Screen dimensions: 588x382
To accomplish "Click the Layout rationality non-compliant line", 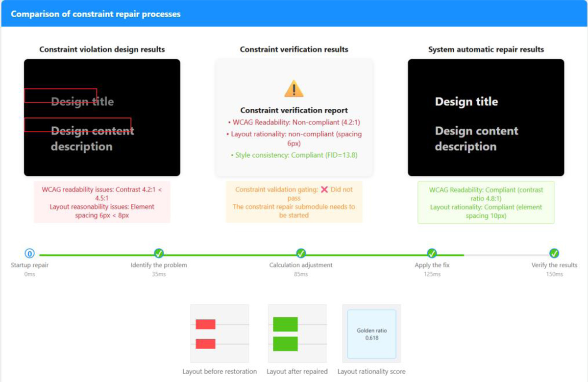I will [294, 139].
